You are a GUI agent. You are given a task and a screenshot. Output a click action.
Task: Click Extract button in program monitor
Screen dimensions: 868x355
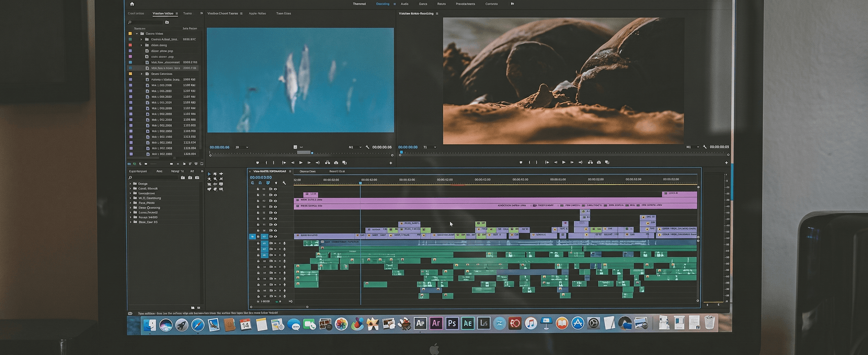[599, 162]
